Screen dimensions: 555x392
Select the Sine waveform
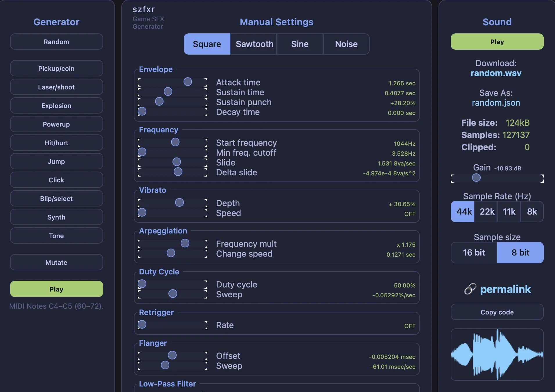[300, 44]
